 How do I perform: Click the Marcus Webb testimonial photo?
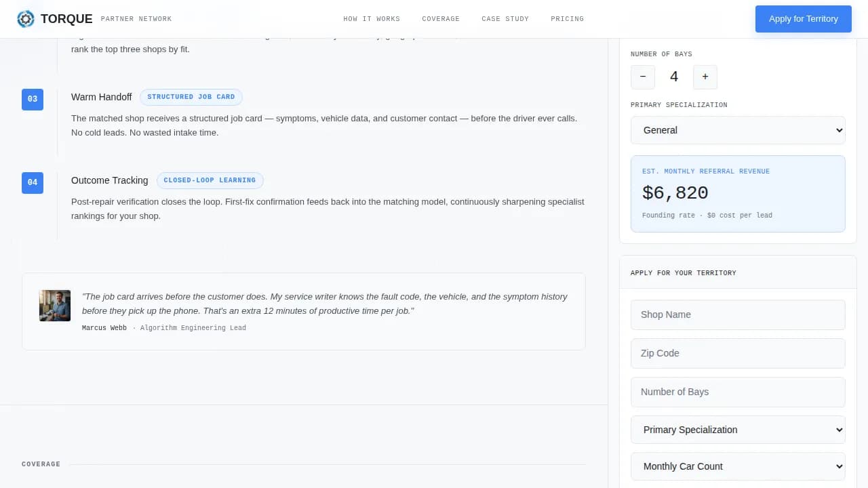[x=54, y=306]
